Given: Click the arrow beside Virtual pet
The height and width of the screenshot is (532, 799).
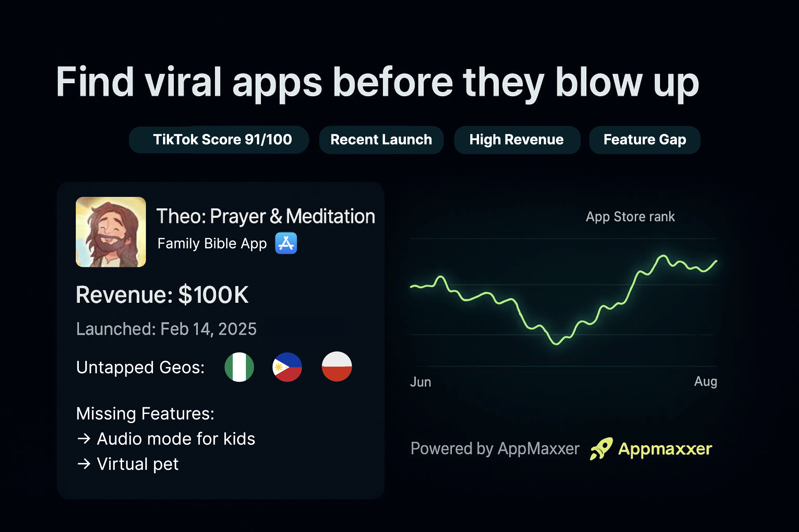Looking at the screenshot, I should coord(84,464).
